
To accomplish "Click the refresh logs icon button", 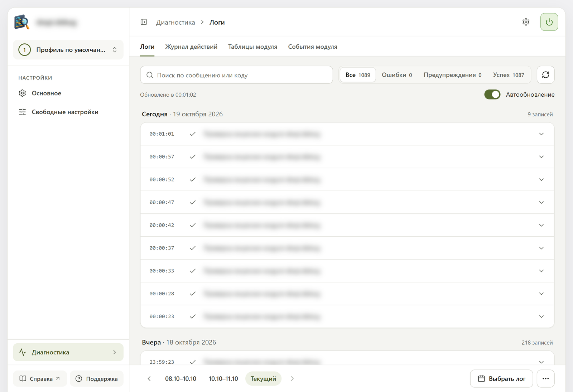I will click(x=545, y=75).
